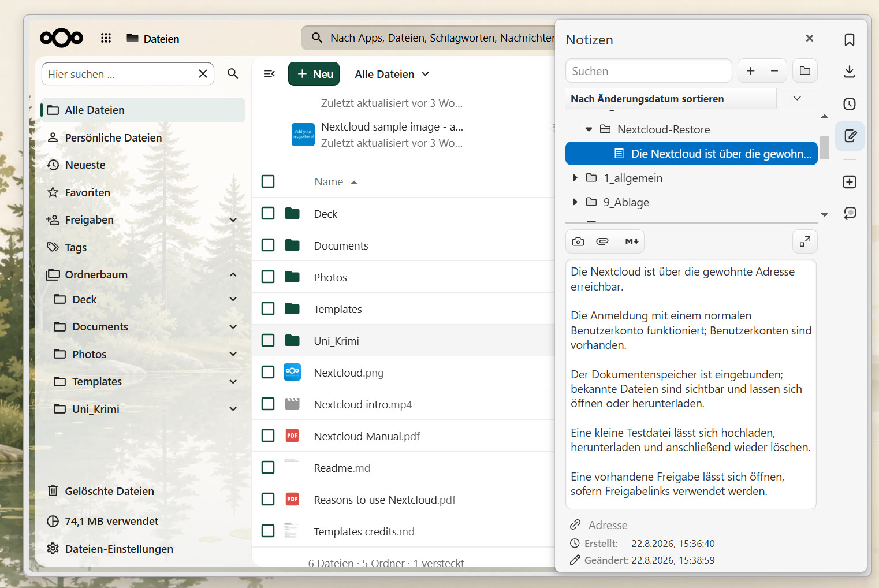Show Neueste files
Viewport: 879px width, 588px height.
point(143,165)
